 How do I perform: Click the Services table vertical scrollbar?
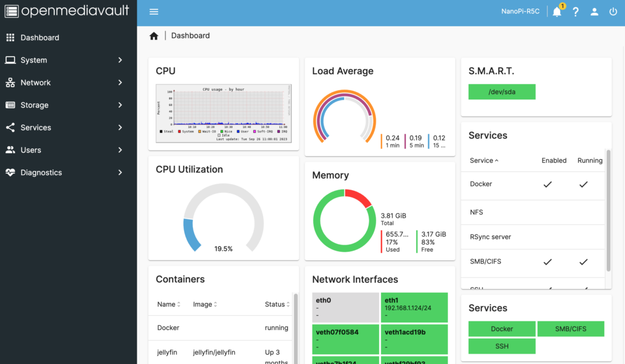pyautogui.click(x=608, y=210)
